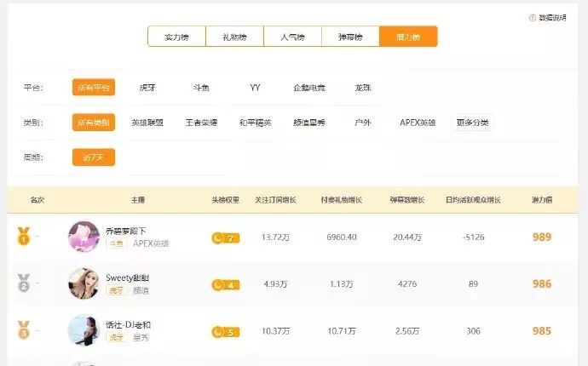
Task: Click the 6960.40 gift growth value
Action: (342, 237)
